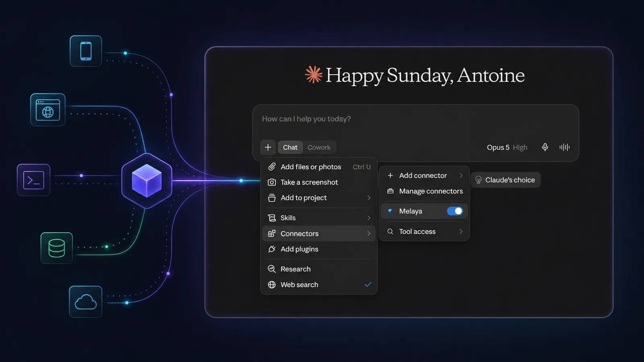
Task: Expand the Add to project submenu chevron
Action: click(369, 198)
